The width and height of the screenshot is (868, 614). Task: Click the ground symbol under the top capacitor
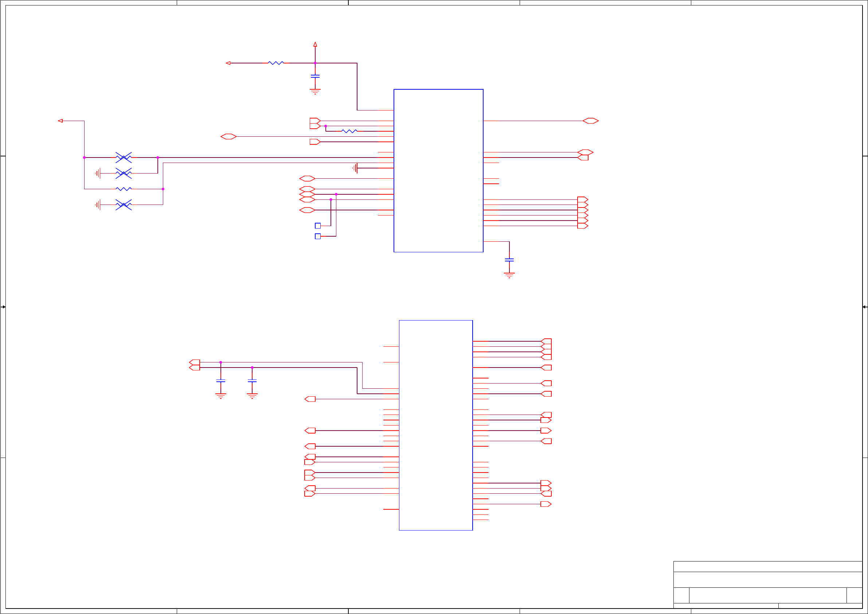315,92
